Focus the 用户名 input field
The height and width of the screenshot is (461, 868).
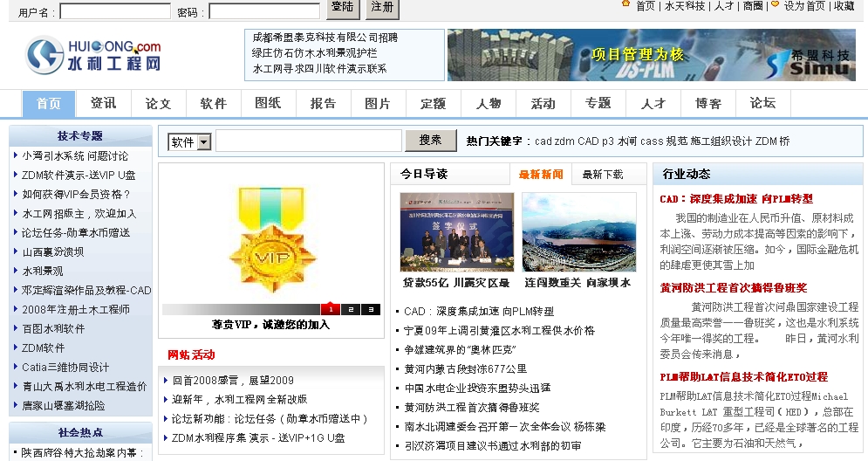coord(115,11)
